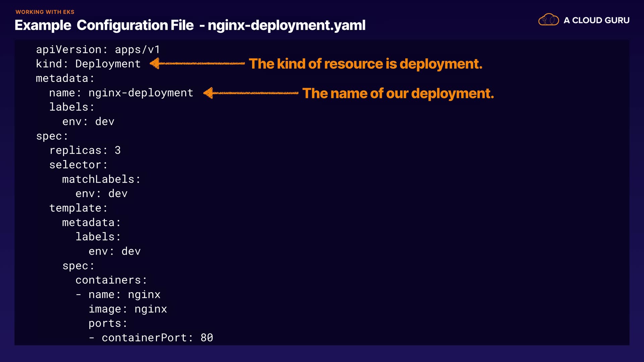
Task: Click the A CLOUD GURU brand text
Action: click(596, 20)
